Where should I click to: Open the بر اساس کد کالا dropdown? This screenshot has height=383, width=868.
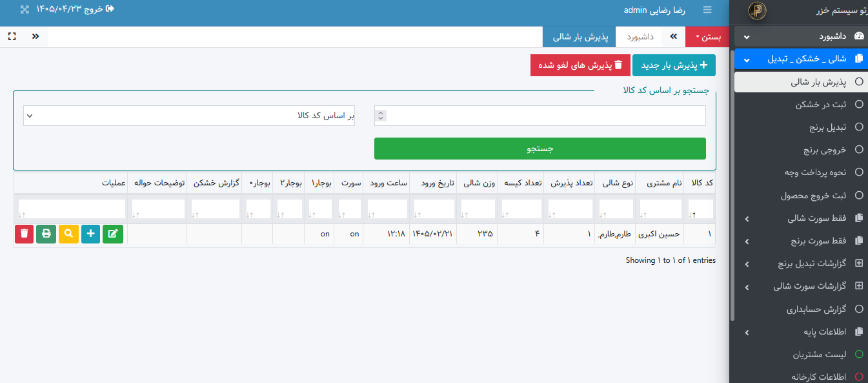[x=189, y=116]
